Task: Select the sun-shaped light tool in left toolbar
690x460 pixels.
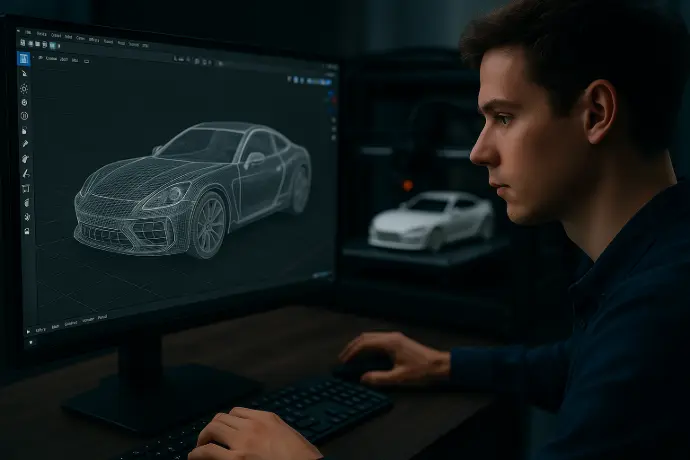Action: [x=24, y=88]
